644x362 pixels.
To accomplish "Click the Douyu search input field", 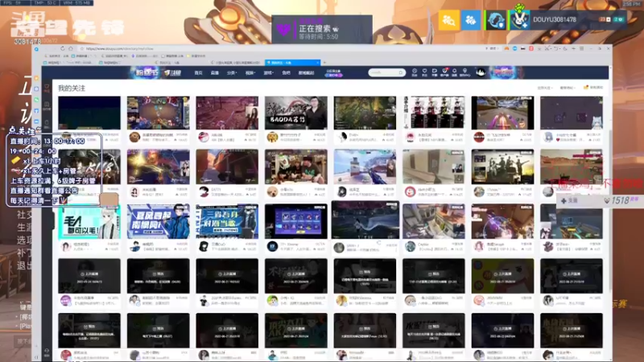I will 383,72.
